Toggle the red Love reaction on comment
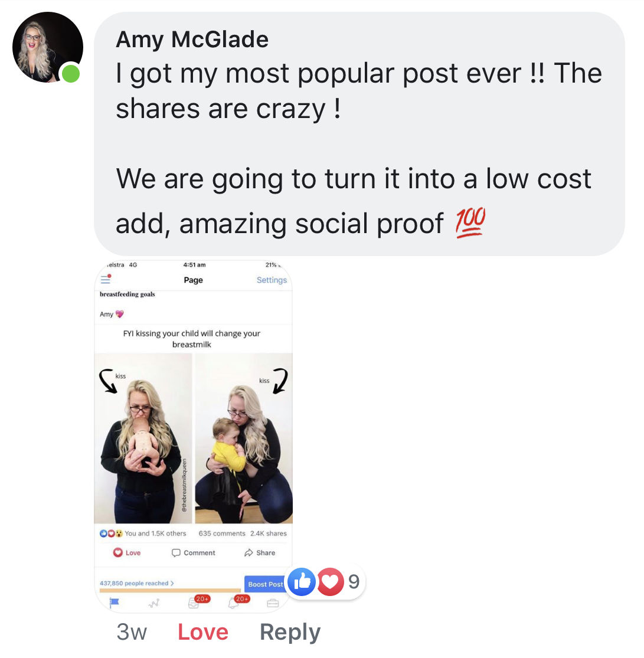The width and height of the screenshot is (644, 658). [x=203, y=631]
